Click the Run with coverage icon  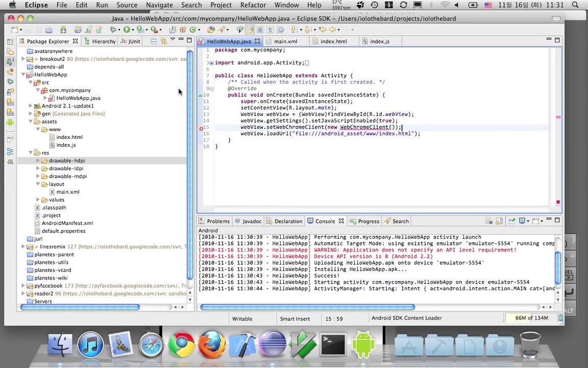[140, 29]
